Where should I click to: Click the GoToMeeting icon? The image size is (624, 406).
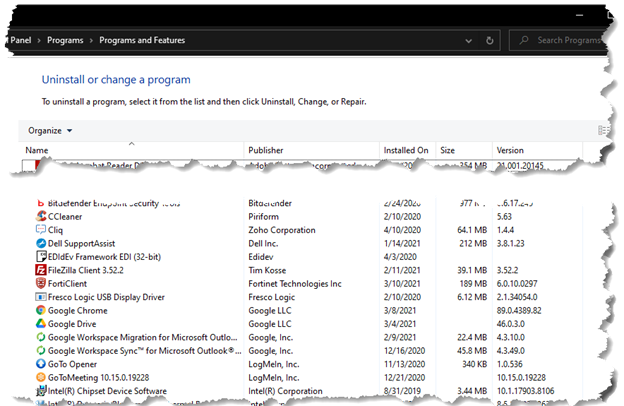tap(41, 377)
